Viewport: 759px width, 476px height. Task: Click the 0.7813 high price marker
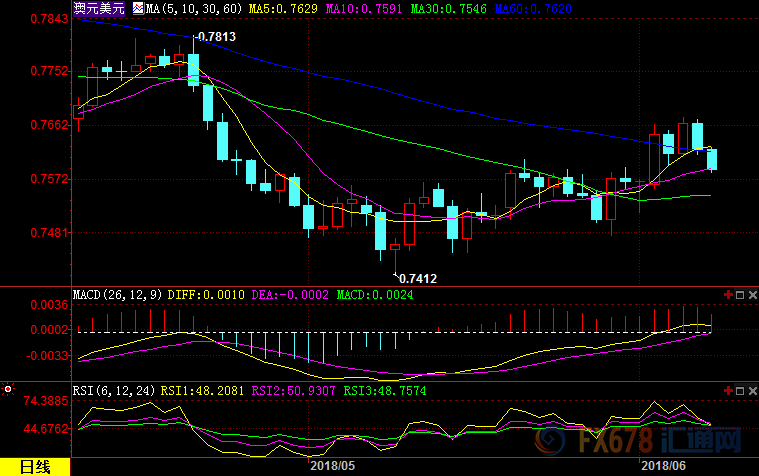pos(216,37)
